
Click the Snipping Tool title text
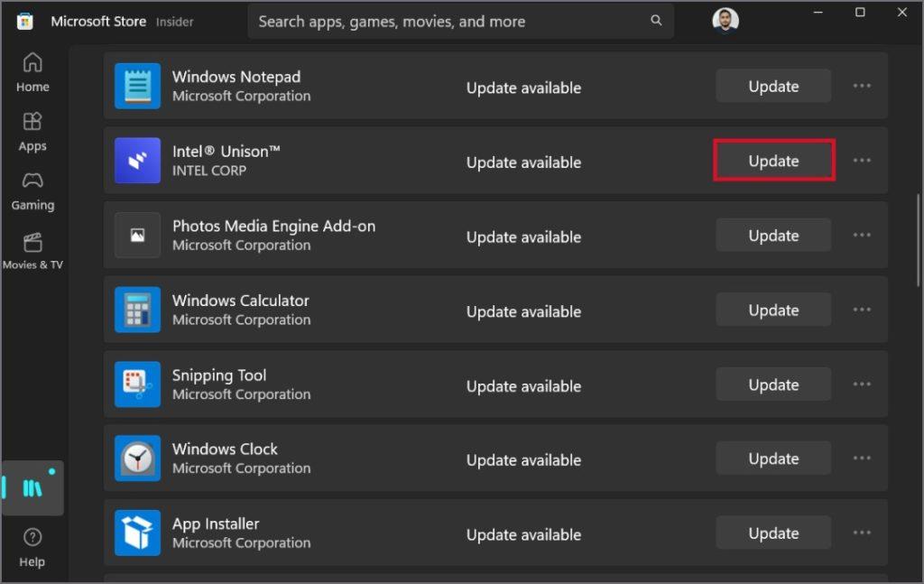[x=219, y=375]
